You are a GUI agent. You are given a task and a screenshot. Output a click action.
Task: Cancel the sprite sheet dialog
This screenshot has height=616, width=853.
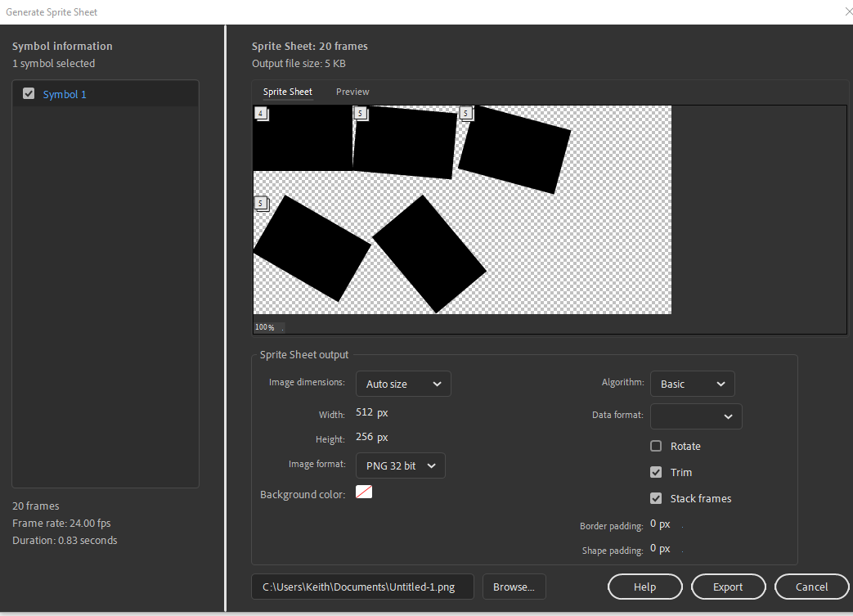(x=811, y=587)
